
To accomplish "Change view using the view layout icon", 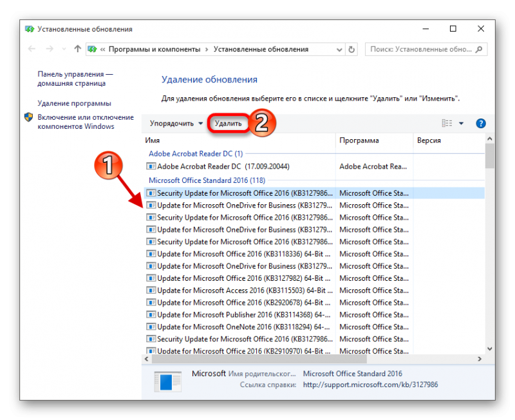I will (x=447, y=123).
